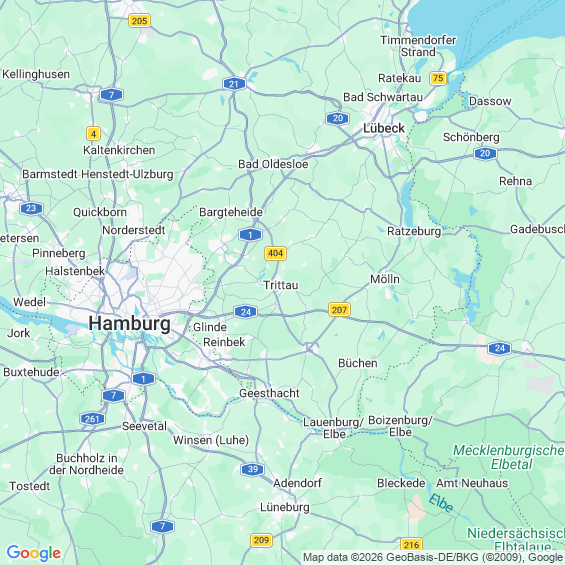
Task: Click the A21 highway shield
Action: pyautogui.click(x=234, y=84)
